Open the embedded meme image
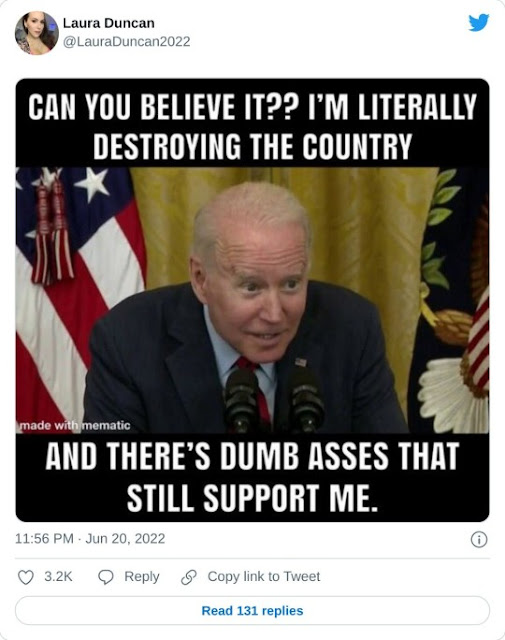The width and height of the screenshot is (505, 640). (252, 300)
